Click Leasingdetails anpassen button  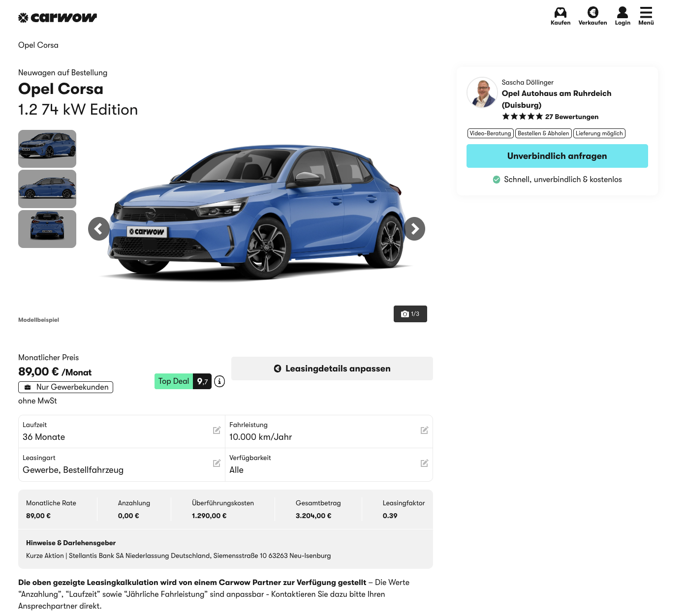(332, 369)
